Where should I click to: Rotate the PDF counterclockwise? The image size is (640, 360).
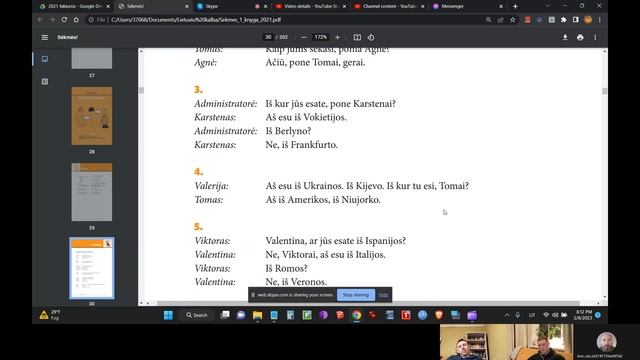(371, 37)
